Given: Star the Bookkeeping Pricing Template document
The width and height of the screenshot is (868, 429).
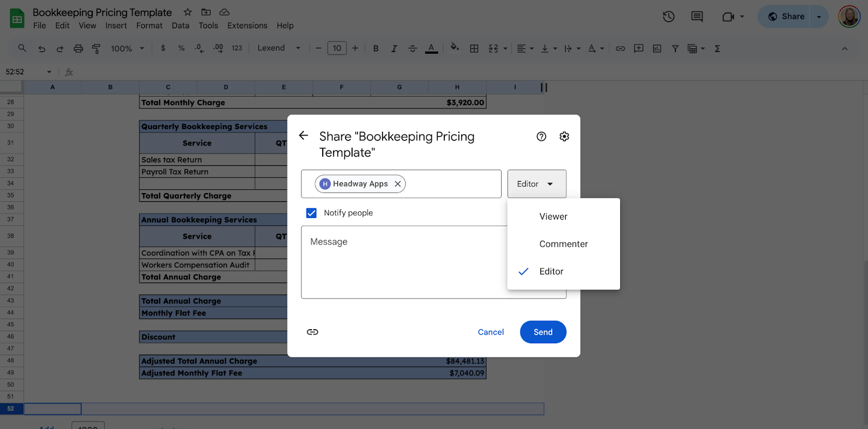Looking at the screenshot, I should [x=188, y=12].
